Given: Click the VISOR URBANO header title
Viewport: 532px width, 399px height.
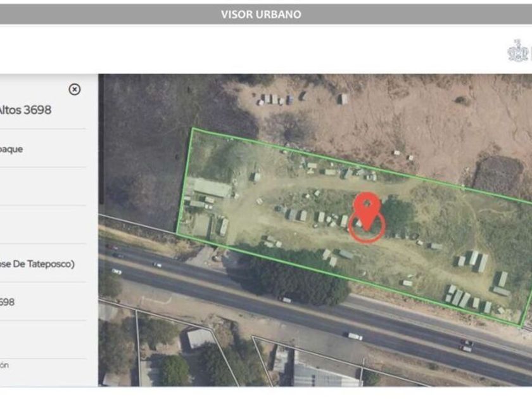Looking at the screenshot, I should 261,14.
